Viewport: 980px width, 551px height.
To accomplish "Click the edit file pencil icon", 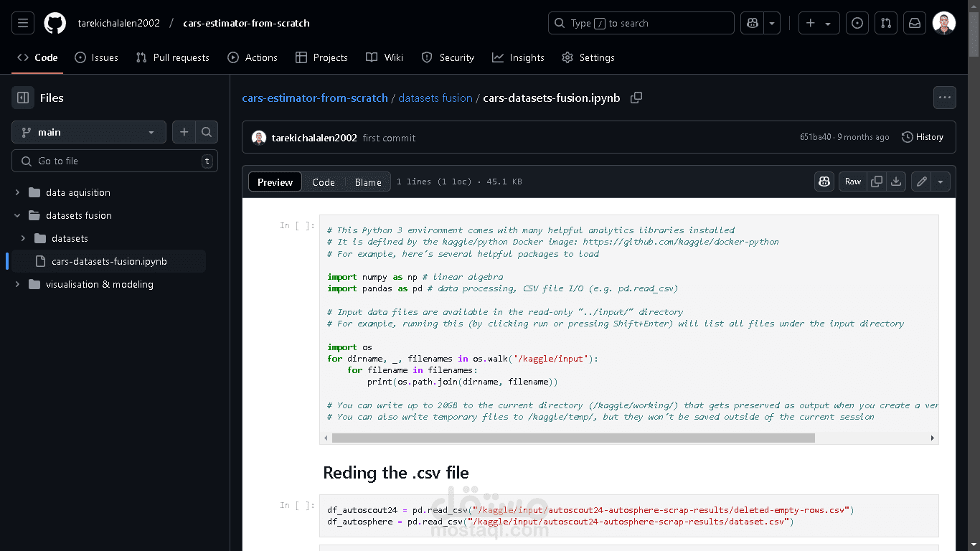I will (x=922, y=182).
